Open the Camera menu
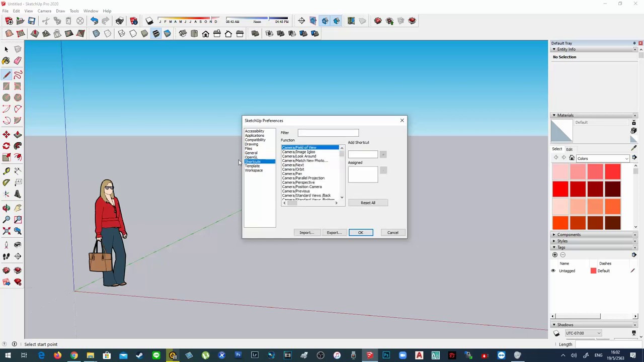 coord(44,11)
